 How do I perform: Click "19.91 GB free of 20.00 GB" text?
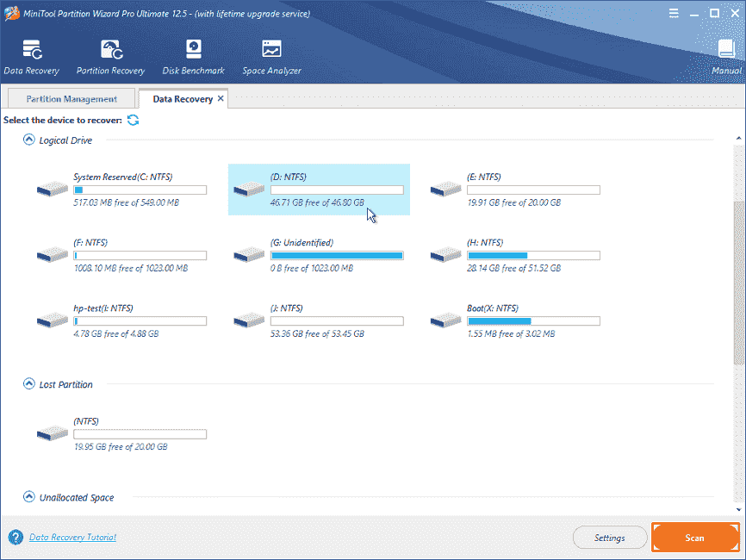coord(513,202)
